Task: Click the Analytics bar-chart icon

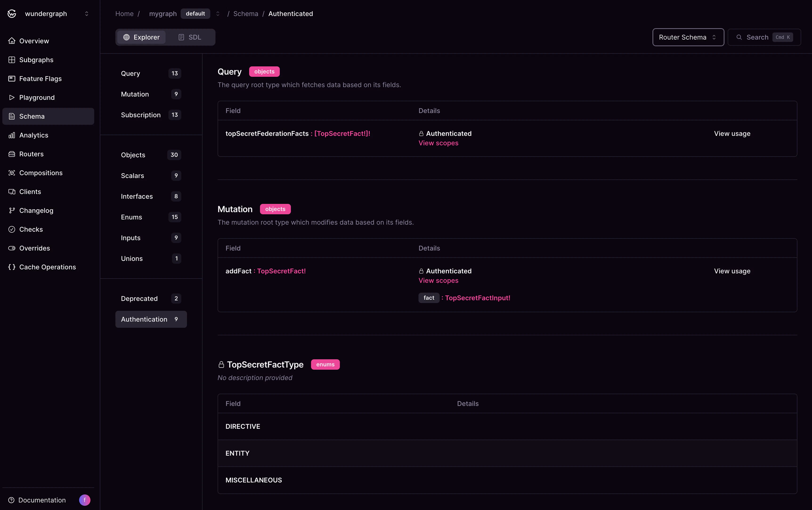Action: click(x=12, y=135)
